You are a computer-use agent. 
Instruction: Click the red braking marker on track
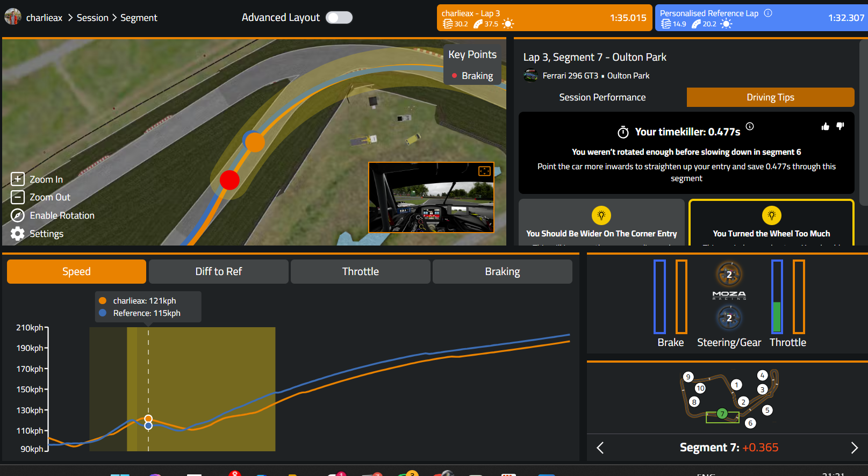[229, 180]
